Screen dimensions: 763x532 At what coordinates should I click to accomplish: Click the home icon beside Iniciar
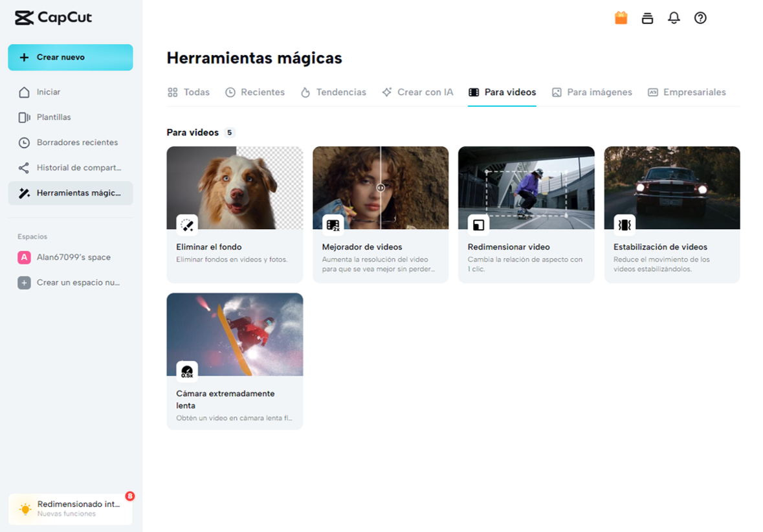(x=25, y=92)
